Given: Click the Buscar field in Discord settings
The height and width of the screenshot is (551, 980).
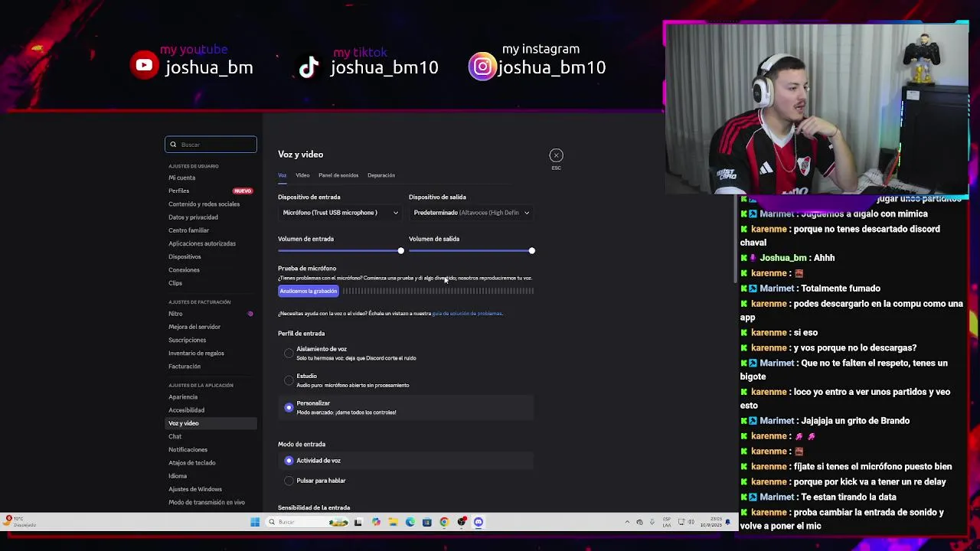Looking at the screenshot, I should coord(211,145).
